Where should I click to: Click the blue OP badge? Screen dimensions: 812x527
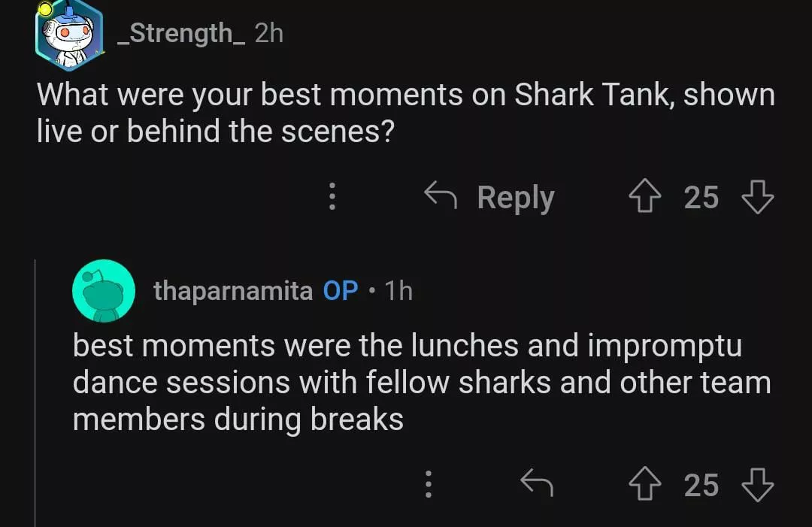pyautogui.click(x=341, y=291)
